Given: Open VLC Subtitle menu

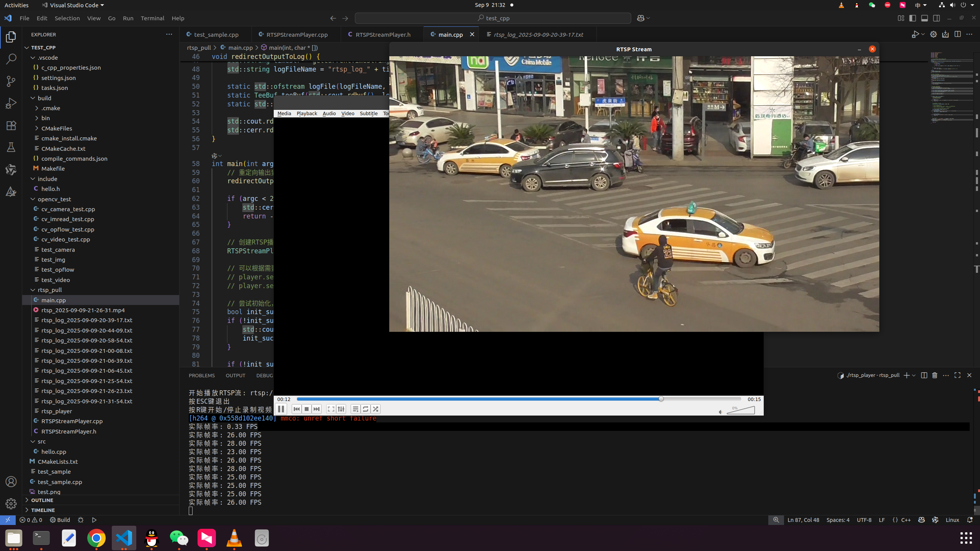Looking at the screenshot, I should [369, 113].
